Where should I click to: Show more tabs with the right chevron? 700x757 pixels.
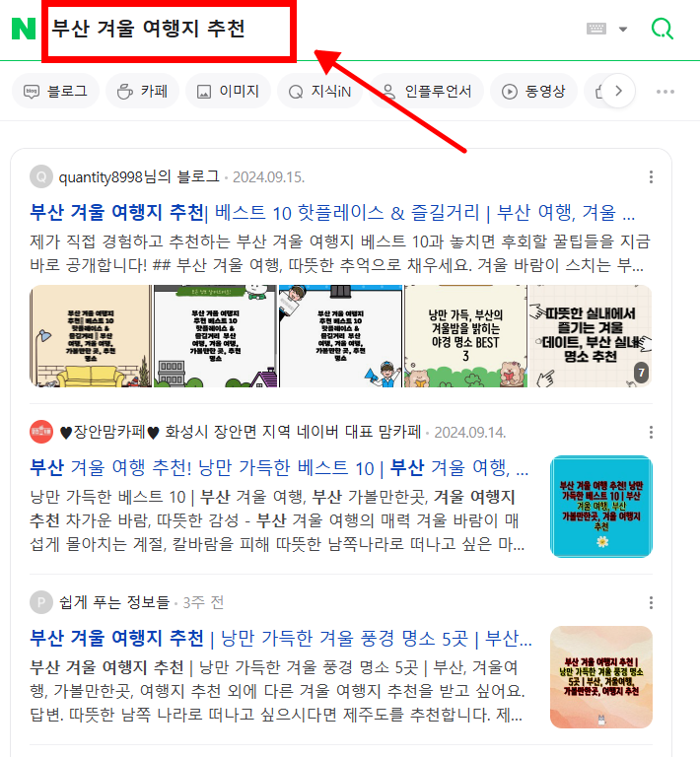(x=618, y=91)
